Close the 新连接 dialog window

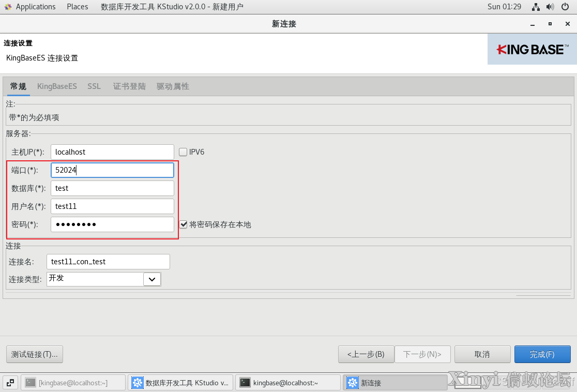tap(567, 24)
